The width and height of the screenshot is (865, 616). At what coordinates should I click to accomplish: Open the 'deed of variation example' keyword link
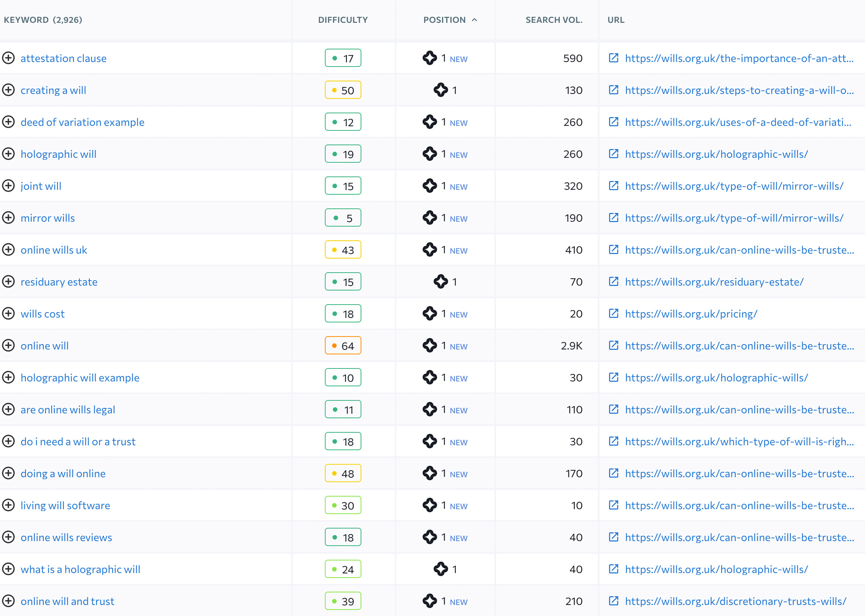coord(83,122)
